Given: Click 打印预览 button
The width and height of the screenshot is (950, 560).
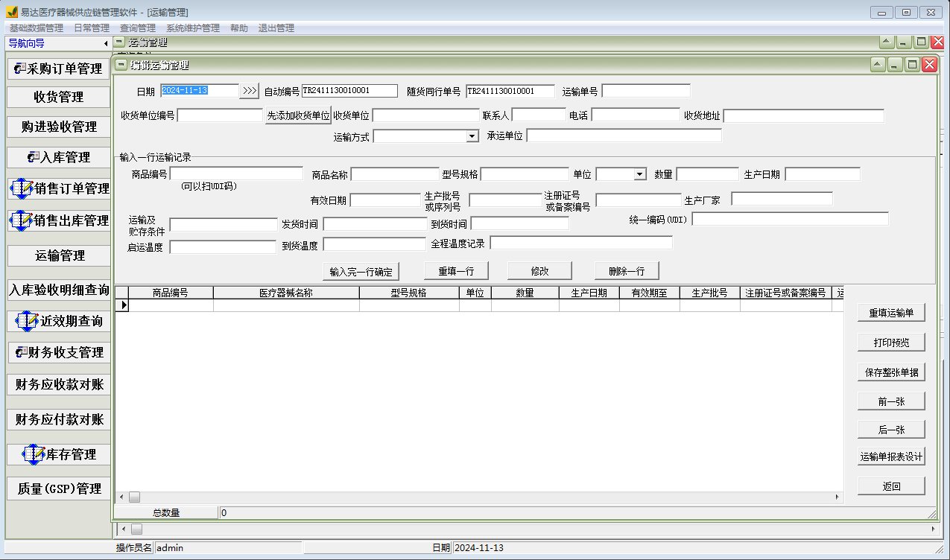Looking at the screenshot, I should click(x=891, y=343).
